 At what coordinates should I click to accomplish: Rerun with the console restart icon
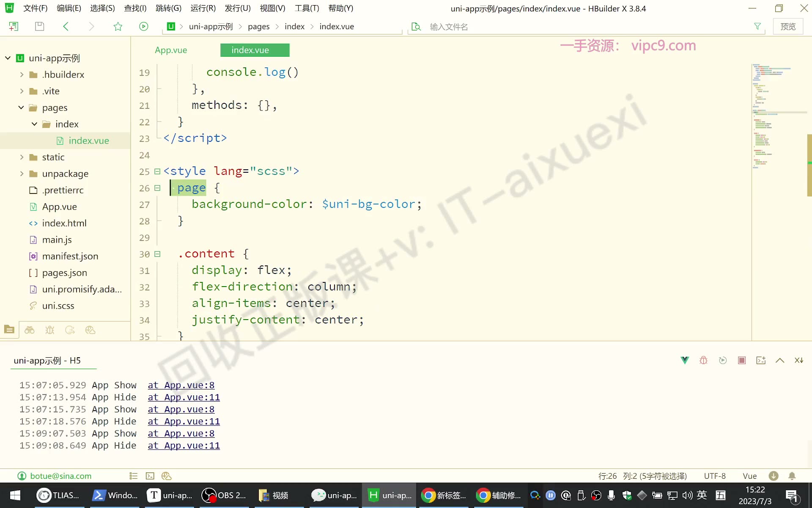pos(723,360)
